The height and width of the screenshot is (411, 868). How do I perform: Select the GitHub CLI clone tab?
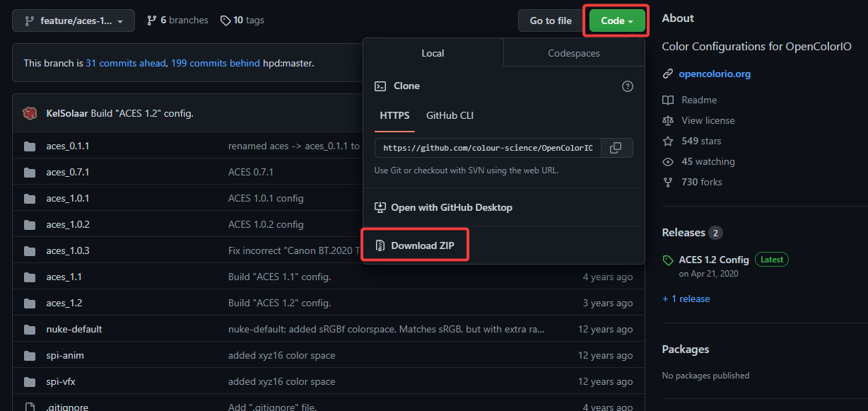point(450,115)
